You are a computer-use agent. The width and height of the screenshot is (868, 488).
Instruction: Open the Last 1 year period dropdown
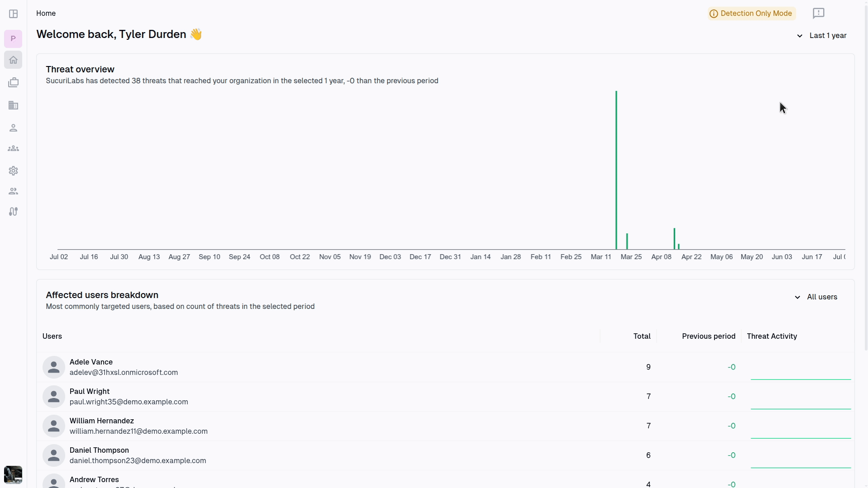coord(821,36)
